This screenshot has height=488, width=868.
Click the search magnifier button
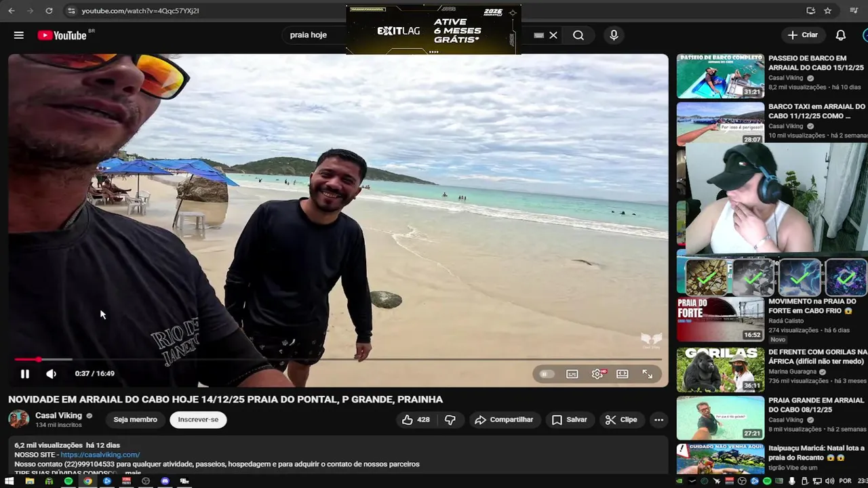(x=578, y=35)
